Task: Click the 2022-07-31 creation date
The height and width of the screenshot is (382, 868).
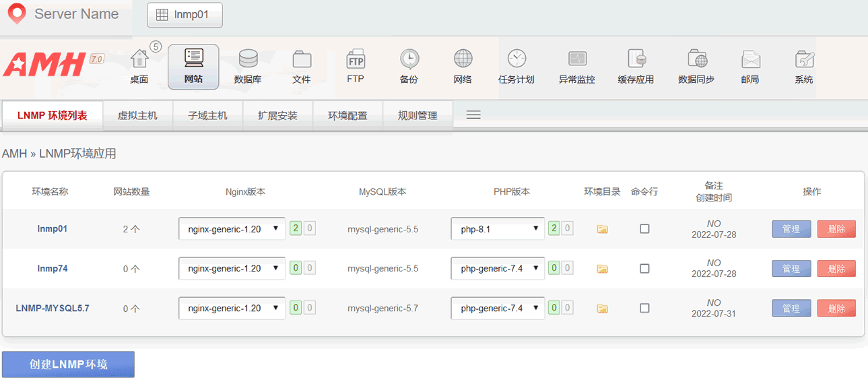Action: tap(714, 314)
